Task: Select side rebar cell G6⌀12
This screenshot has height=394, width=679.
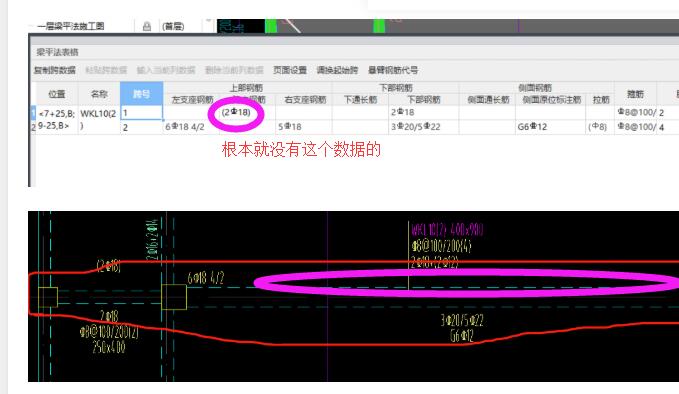Action: pos(551,127)
